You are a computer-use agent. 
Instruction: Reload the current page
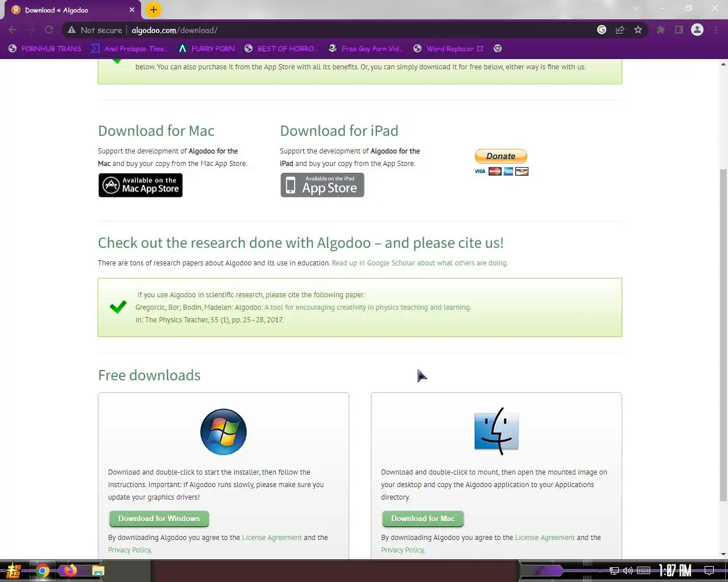point(49,30)
